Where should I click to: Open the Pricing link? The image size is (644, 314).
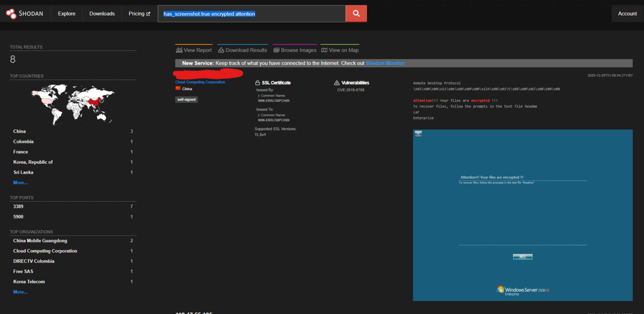140,13
